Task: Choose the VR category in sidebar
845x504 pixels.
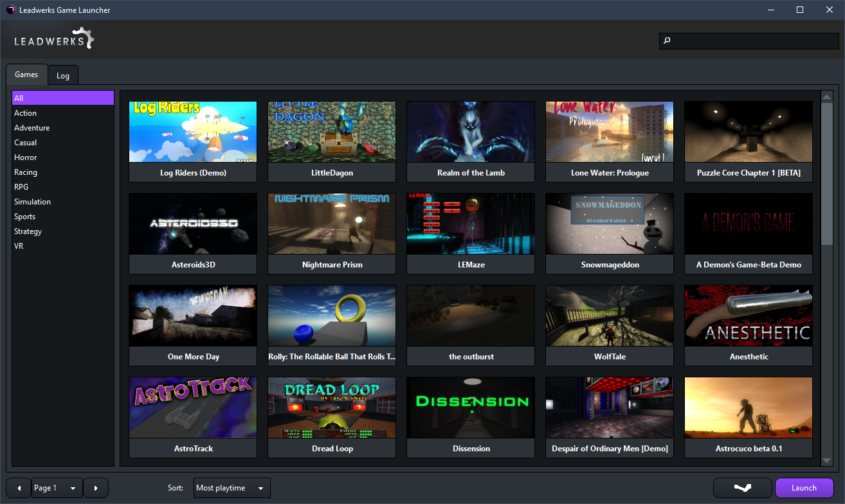Action: coord(19,246)
